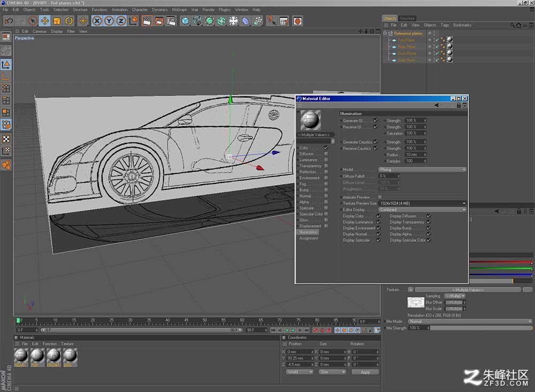Select the FRONT material thumbnail
This screenshot has width=535, height=392.
(x=53, y=357)
